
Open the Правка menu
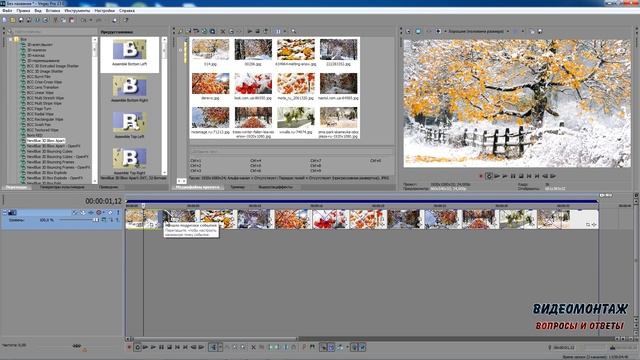[x=23, y=11]
